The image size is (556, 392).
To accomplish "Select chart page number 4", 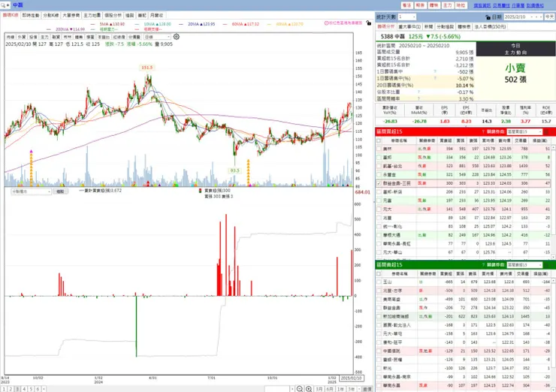I will 24,389.
